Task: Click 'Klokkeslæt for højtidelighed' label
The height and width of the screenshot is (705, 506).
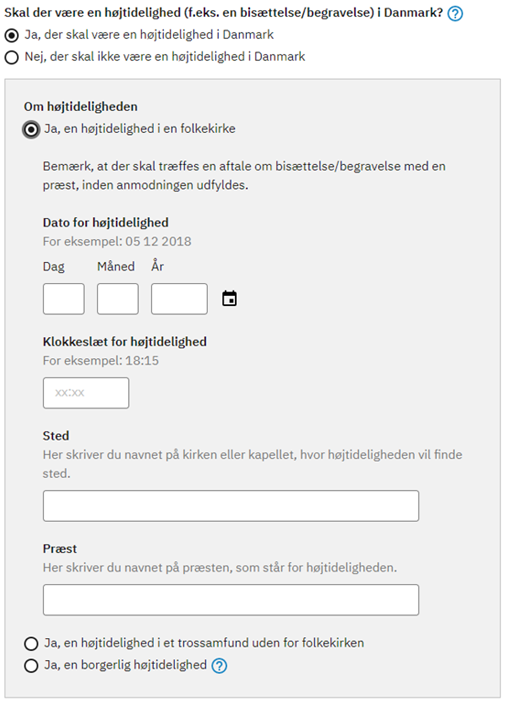Action: pyautogui.click(x=125, y=342)
